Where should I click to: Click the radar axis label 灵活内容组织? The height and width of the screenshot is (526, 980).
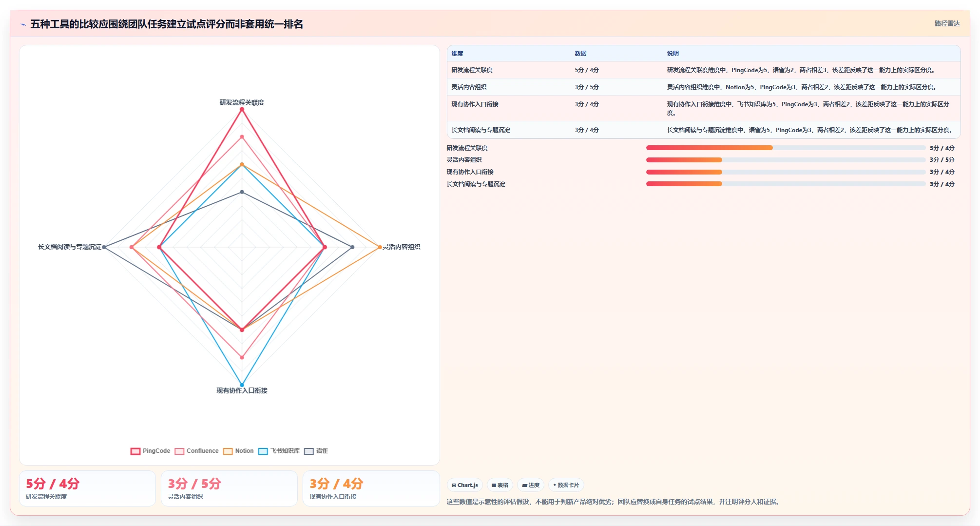pos(401,247)
